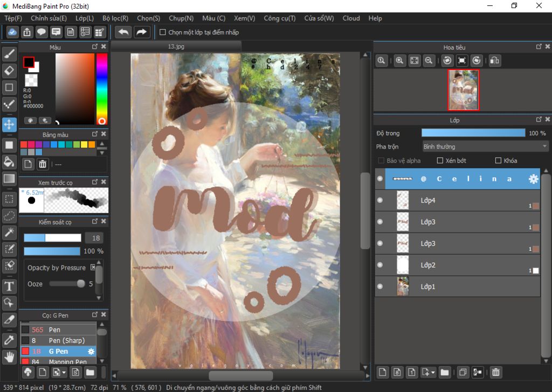Click the export/share toolbar icon
Image resolution: width=552 pixels, height=392 pixels.
[x=27, y=32]
